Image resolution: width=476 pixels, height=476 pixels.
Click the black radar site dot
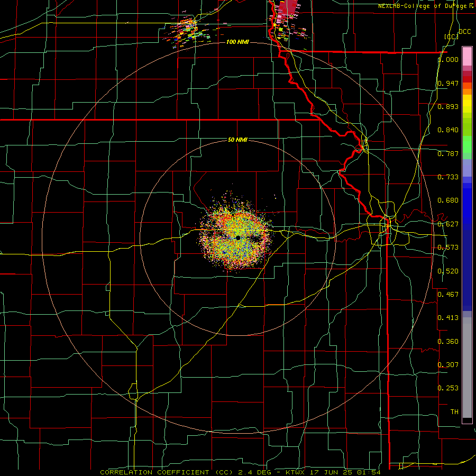(x=239, y=238)
